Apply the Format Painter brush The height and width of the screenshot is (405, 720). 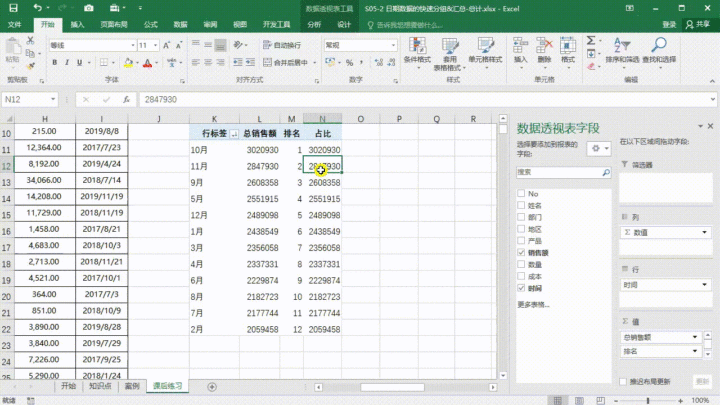click(30, 66)
